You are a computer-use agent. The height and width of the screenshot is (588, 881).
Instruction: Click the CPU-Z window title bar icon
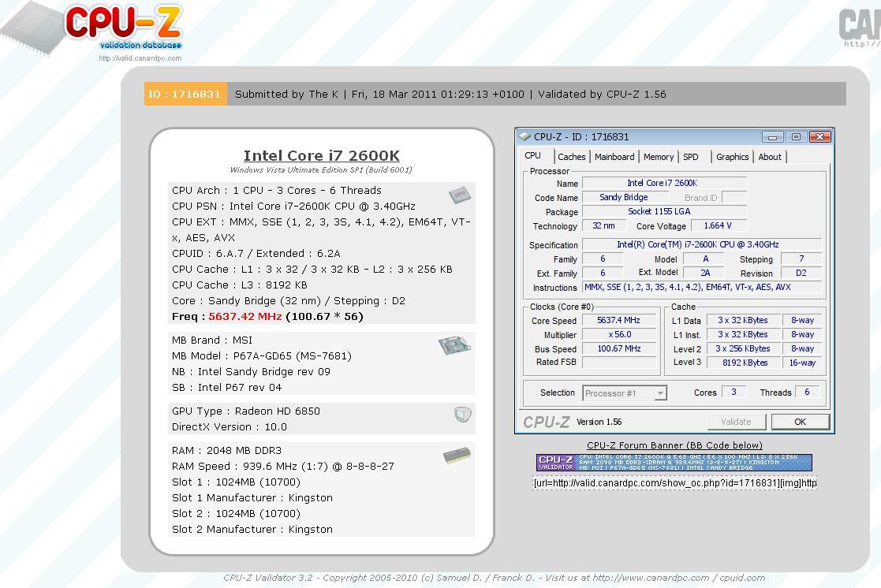(x=524, y=136)
